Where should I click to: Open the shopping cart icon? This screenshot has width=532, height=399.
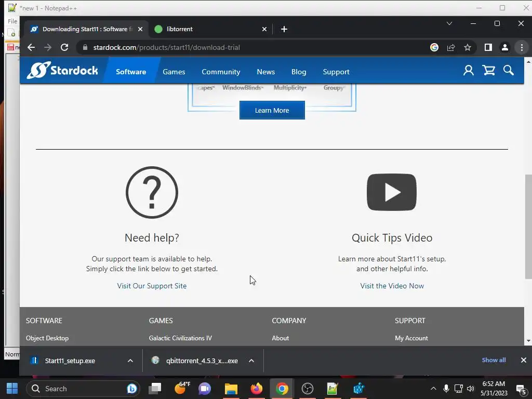(488, 71)
